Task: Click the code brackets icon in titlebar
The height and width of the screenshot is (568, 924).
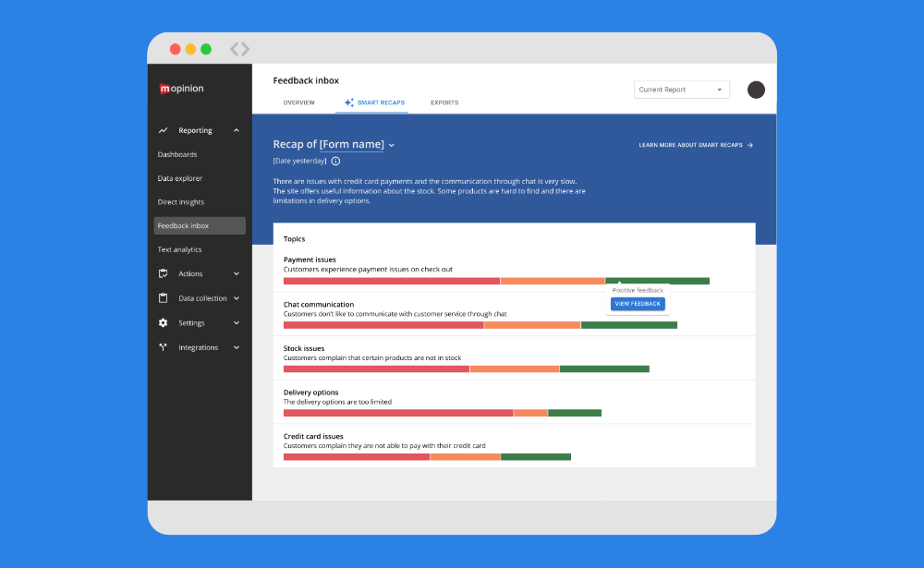Action: [239, 49]
